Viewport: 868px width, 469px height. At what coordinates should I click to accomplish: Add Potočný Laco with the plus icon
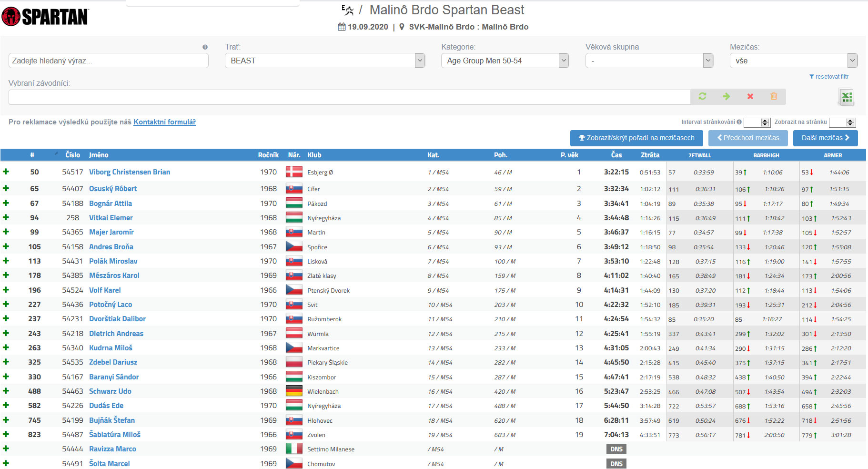[x=6, y=304]
